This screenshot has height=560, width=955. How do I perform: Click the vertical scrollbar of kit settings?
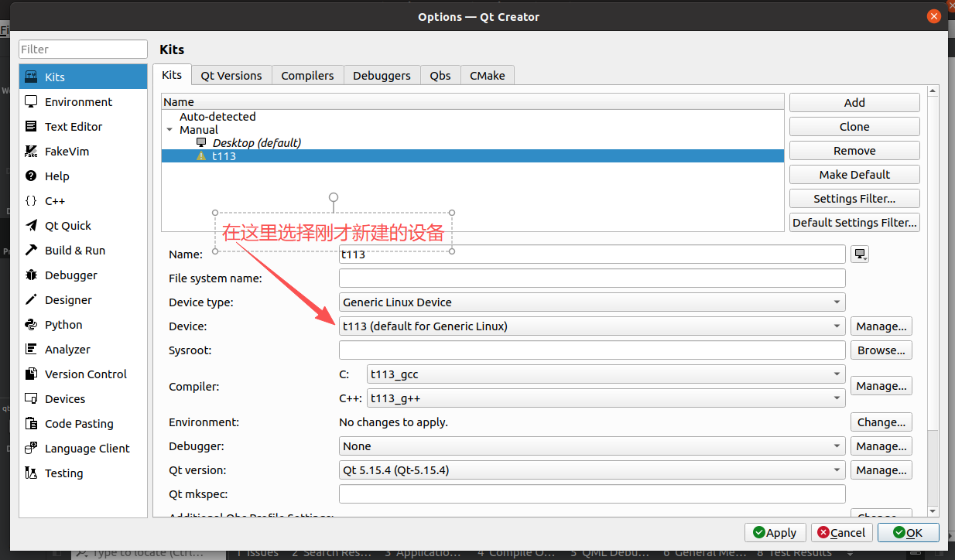pyautogui.click(x=933, y=309)
